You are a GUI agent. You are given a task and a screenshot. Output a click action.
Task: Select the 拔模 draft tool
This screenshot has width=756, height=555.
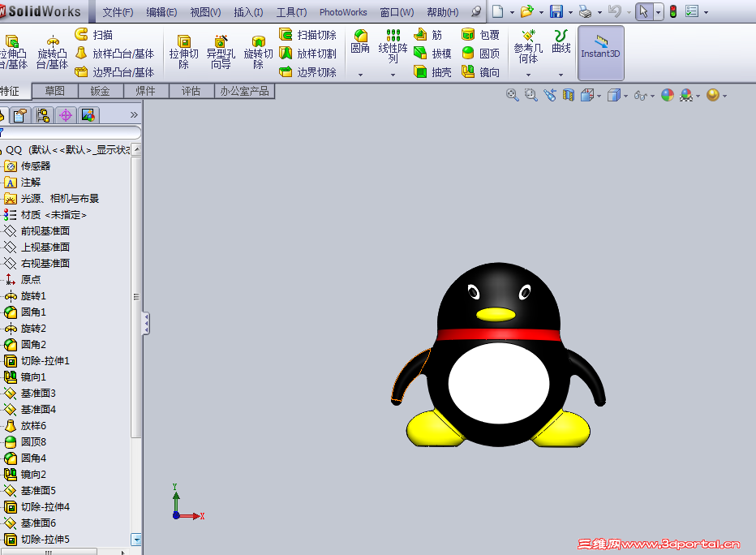(432, 54)
